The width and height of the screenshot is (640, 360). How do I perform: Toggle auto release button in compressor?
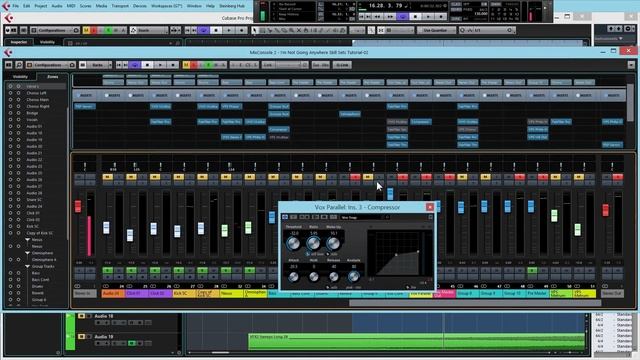[x=328, y=287]
